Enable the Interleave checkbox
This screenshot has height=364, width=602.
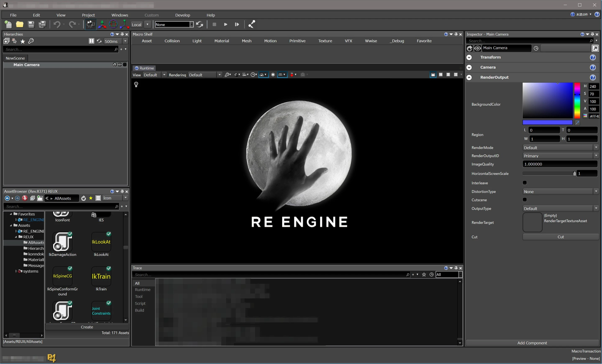pos(525,182)
